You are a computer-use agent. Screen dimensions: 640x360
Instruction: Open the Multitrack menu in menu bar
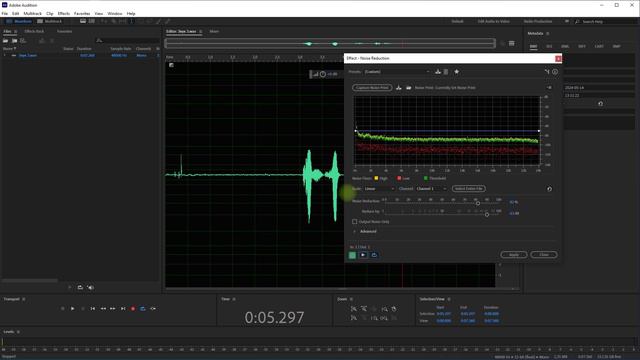click(32, 13)
